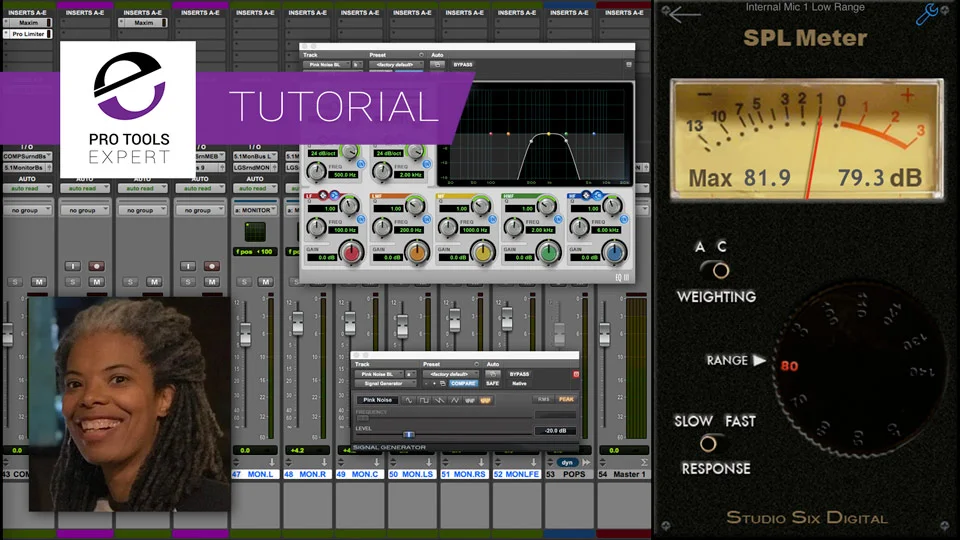Enable RMS mode in Signal Generator
The image size is (960, 540).
[543, 399]
